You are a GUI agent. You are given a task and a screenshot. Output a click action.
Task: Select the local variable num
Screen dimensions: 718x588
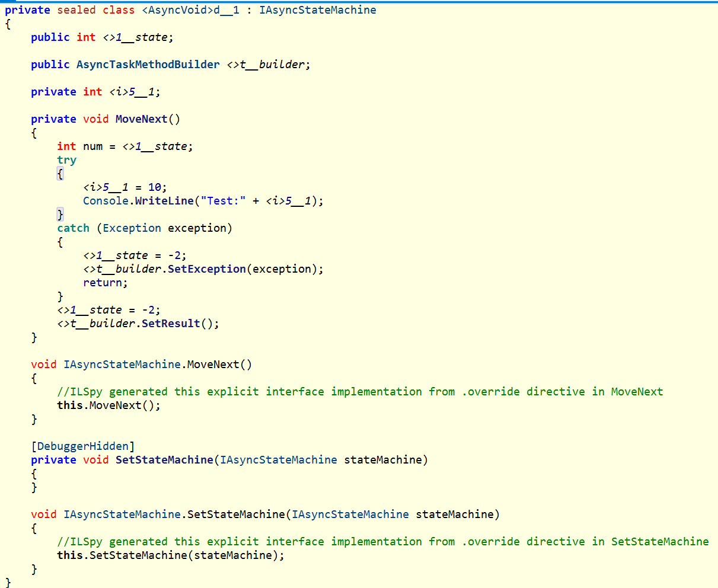(92, 146)
